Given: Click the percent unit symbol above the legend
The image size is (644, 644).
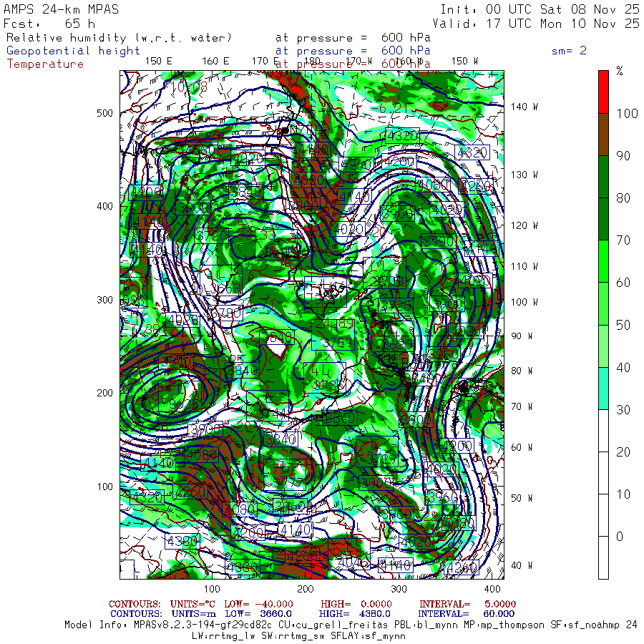Looking at the screenshot, I should point(620,72).
